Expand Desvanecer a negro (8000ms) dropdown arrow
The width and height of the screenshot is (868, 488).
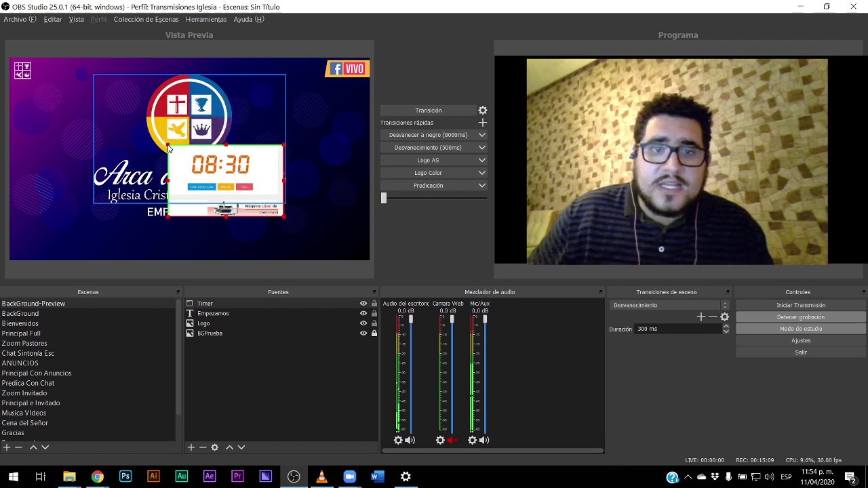pyautogui.click(x=482, y=135)
